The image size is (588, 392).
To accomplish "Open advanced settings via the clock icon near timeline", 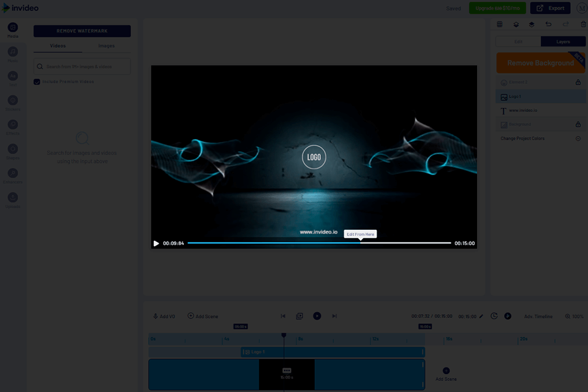I will click(x=494, y=316).
